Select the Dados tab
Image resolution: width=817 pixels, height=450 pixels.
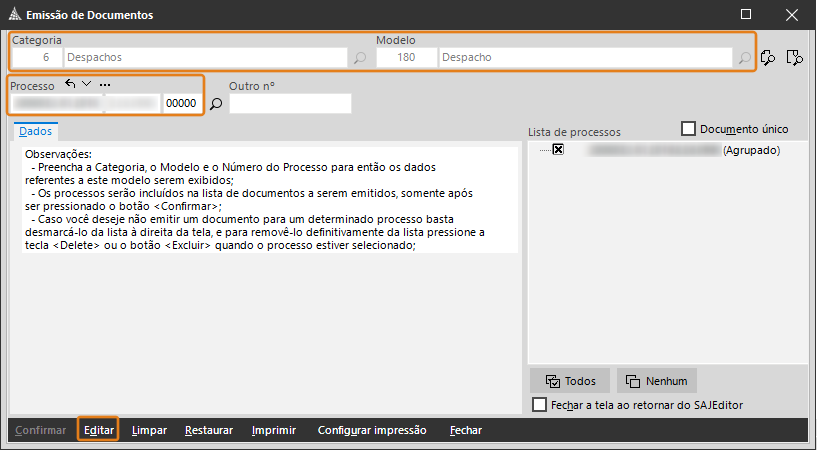(35, 131)
